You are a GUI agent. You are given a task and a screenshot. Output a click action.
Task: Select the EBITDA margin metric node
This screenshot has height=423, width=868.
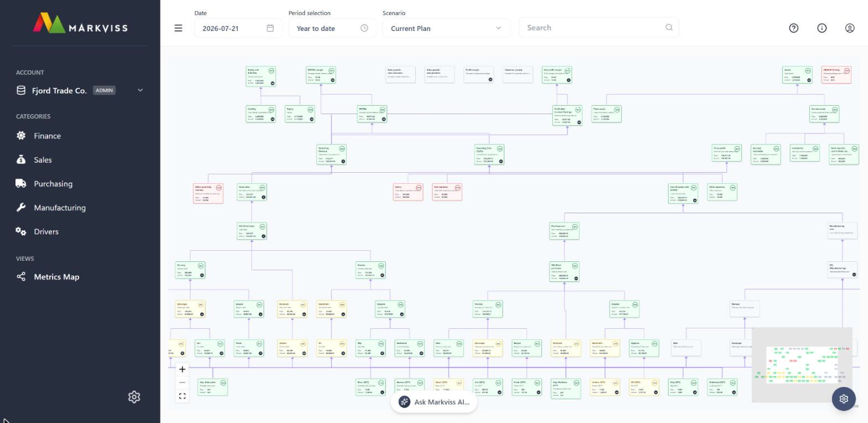(x=321, y=75)
